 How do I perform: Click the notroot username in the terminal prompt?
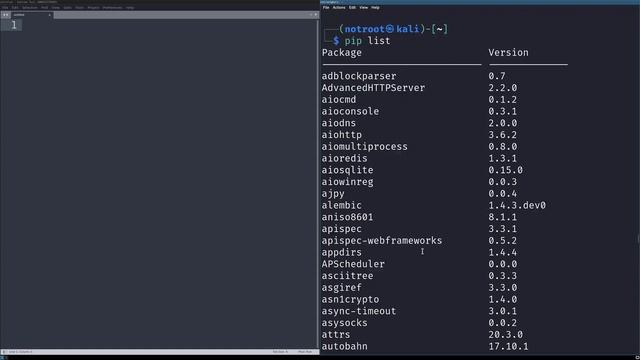[364, 29]
